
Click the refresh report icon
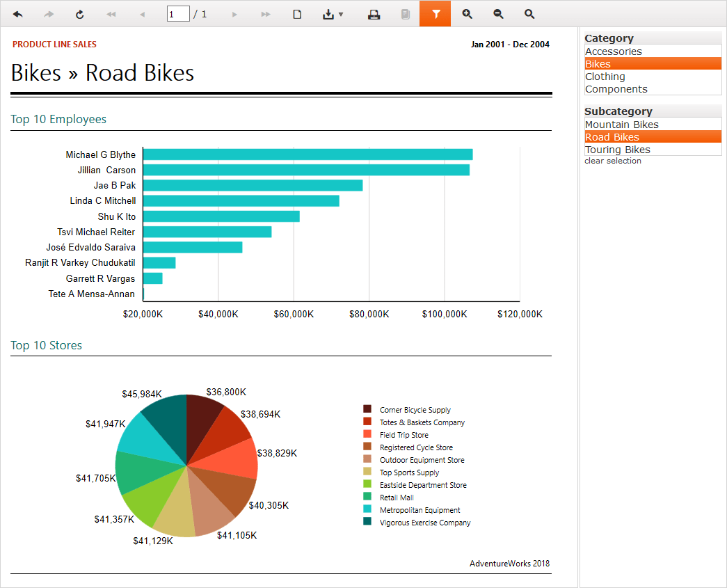[x=79, y=14]
